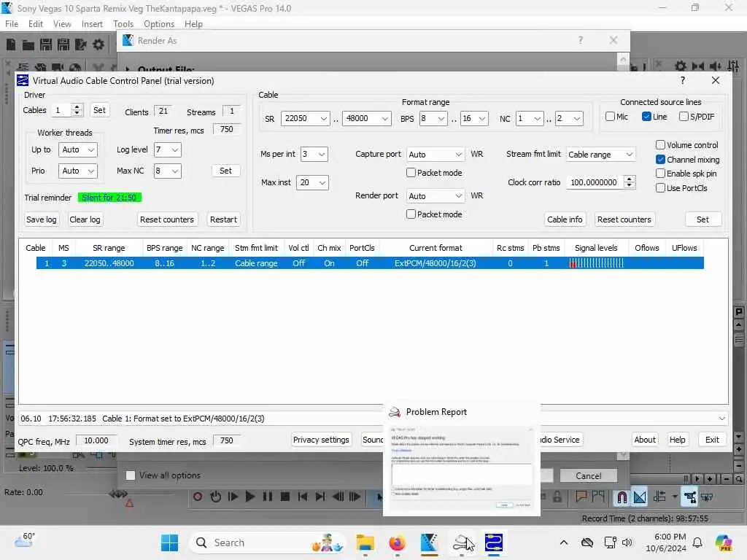Image resolution: width=747 pixels, height=560 pixels.
Task: Go to start in VEGAS transport
Action: coord(303,497)
